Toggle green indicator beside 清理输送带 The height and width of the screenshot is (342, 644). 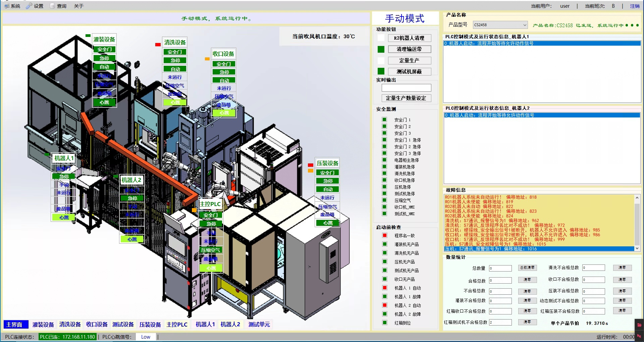(381, 49)
